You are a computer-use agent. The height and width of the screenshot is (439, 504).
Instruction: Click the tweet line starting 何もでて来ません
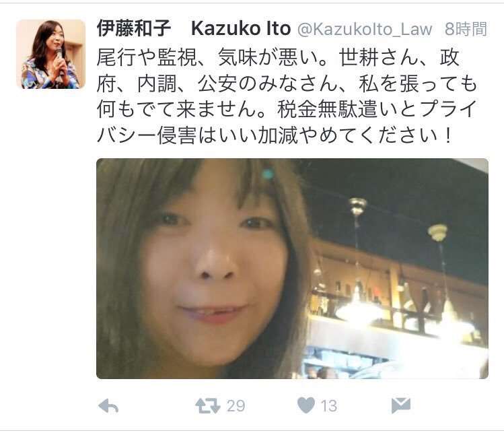(x=287, y=109)
